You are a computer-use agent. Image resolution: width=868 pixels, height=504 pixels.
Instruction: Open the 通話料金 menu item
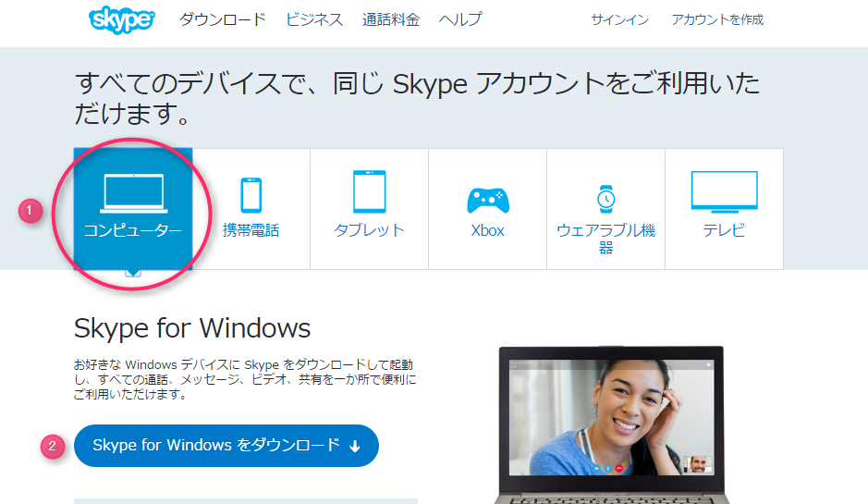391,19
